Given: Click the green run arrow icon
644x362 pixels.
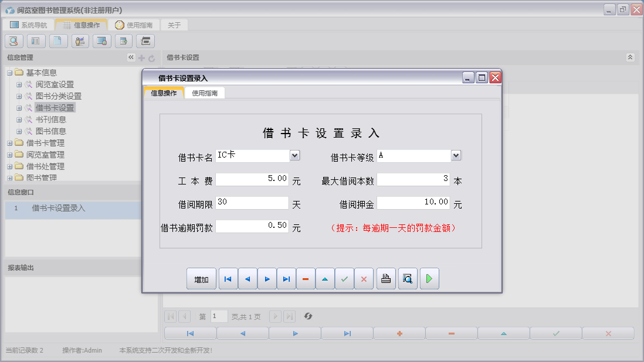Looking at the screenshot, I should click(429, 278).
